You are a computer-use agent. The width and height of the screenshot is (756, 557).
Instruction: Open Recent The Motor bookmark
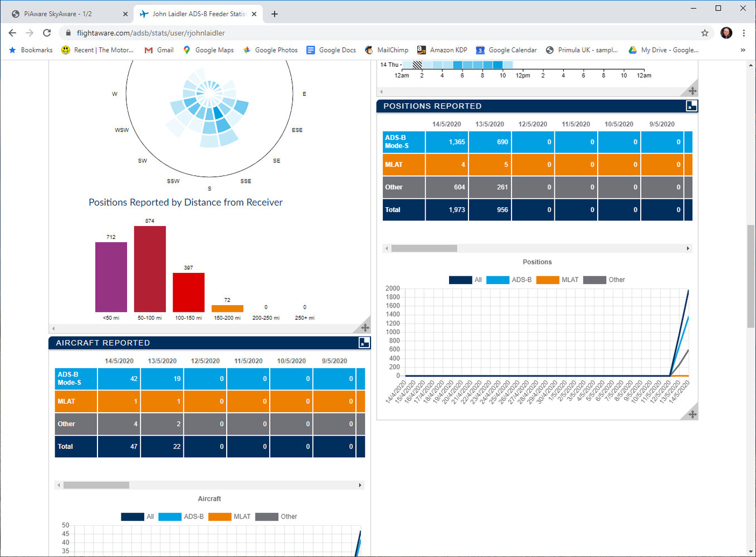tap(97, 50)
